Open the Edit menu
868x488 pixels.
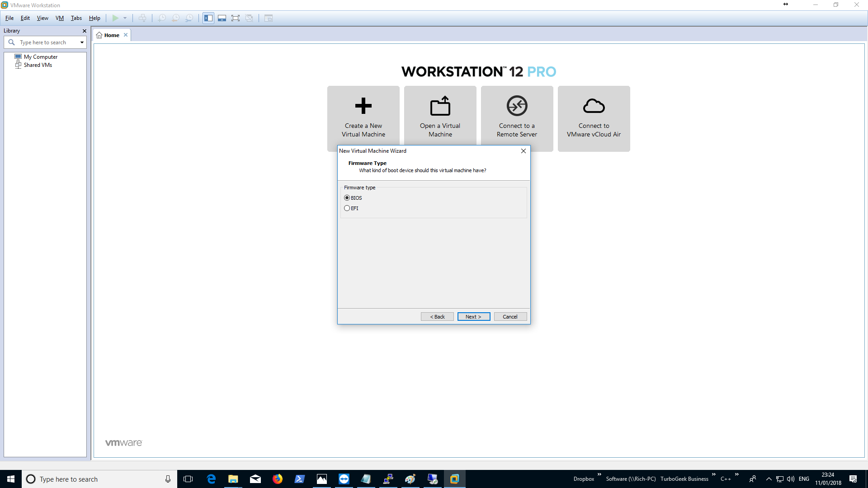(x=25, y=18)
